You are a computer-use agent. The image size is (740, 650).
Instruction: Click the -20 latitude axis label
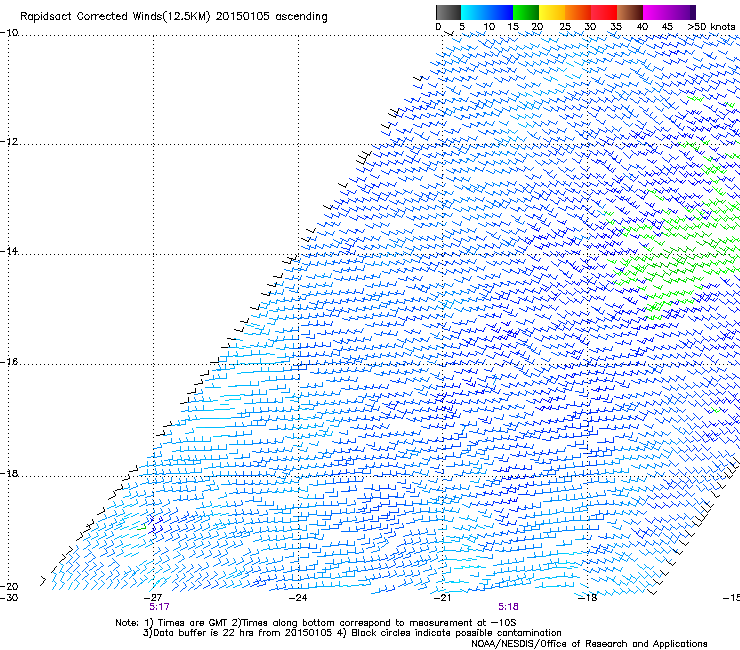tap(9, 586)
